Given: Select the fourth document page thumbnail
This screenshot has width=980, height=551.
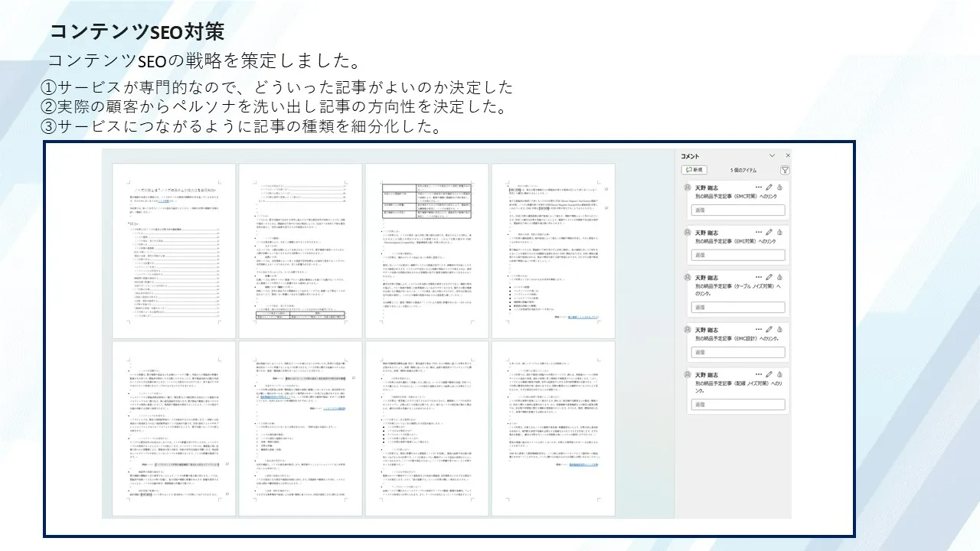Looking at the screenshot, I should (x=553, y=251).
